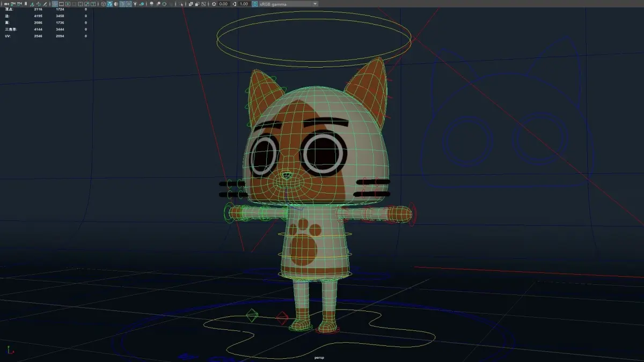Viewport: 644px width, 362px height.
Task: Open the sRGB gamma dropdown
Action: [x=288, y=4]
